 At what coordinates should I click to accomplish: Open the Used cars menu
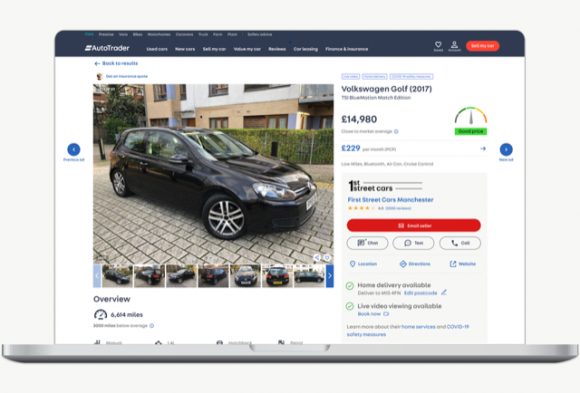[x=157, y=49]
